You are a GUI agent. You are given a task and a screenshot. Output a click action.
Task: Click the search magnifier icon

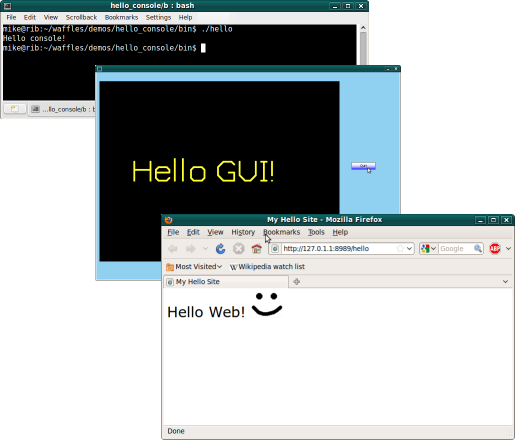tap(478, 248)
